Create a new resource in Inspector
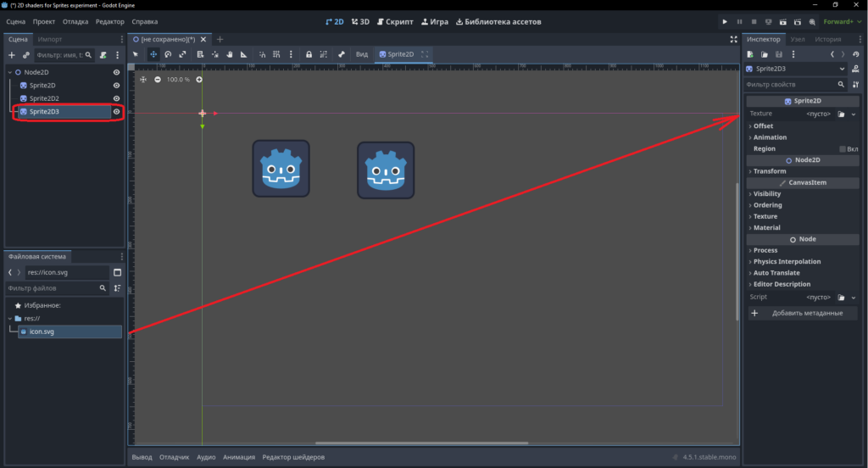Viewport: 868px width, 468px height. click(750, 54)
